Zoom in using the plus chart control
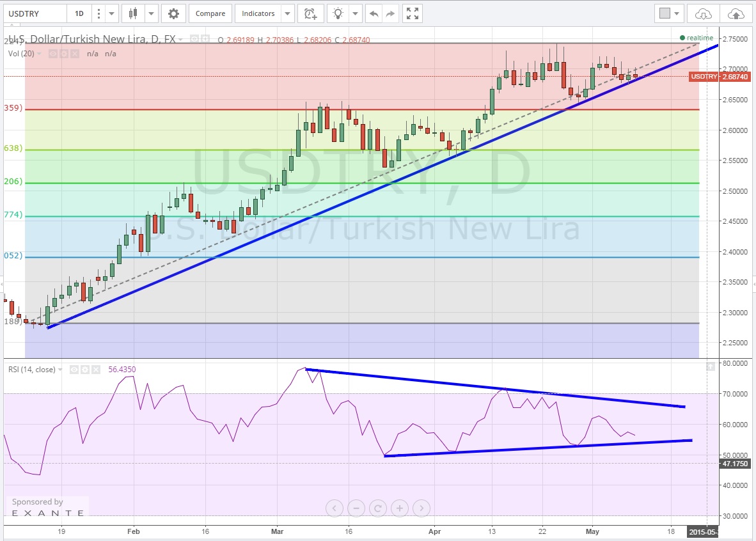Screen dimensions: 756x541 coord(400,508)
